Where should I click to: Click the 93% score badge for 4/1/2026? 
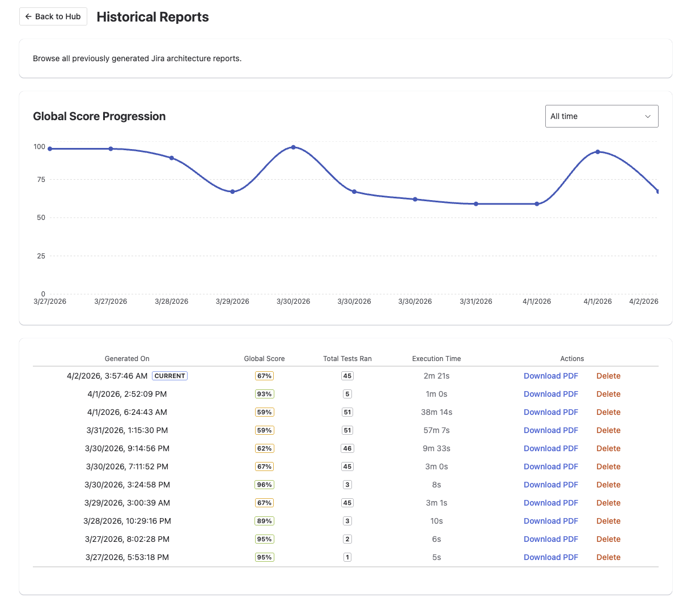(x=264, y=393)
